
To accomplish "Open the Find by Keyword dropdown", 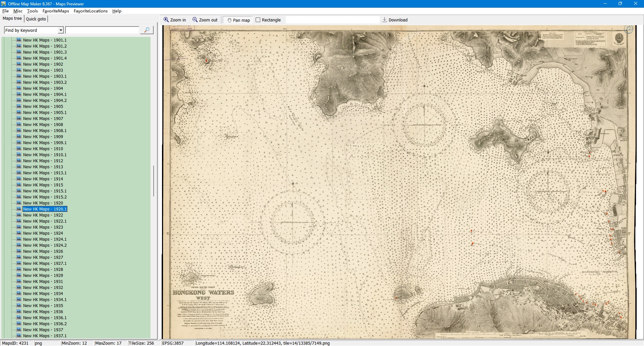I will click(x=61, y=30).
